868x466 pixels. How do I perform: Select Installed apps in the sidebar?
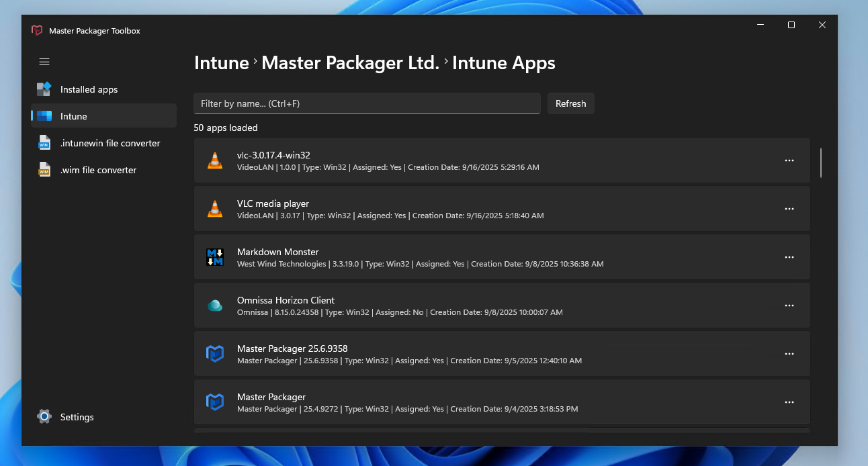(x=103, y=89)
